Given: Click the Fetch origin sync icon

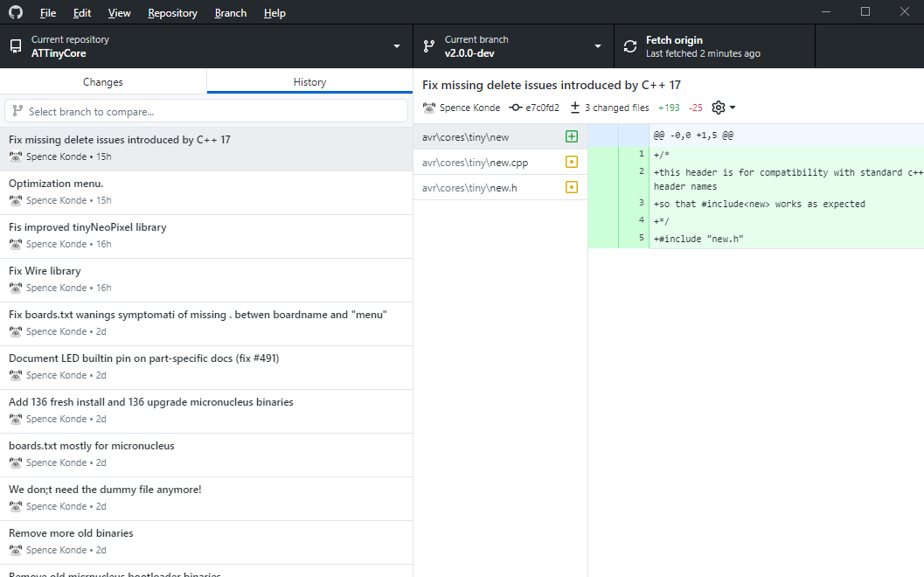Looking at the screenshot, I should 629,45.
